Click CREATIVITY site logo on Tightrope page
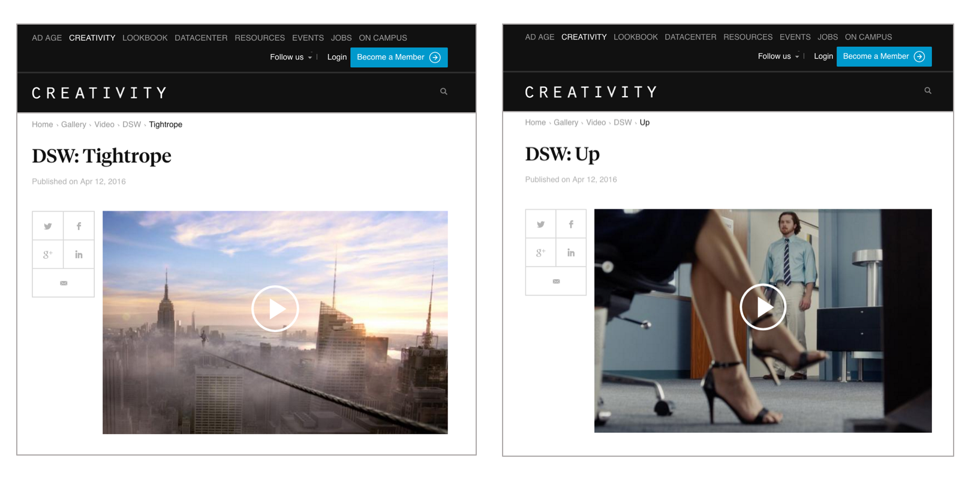The width and height of the screenshot is (980, 485). 100,93
